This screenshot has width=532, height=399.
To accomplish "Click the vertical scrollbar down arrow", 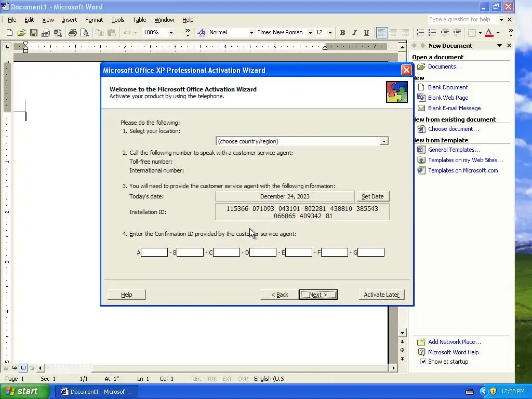I will coord(402,333).
